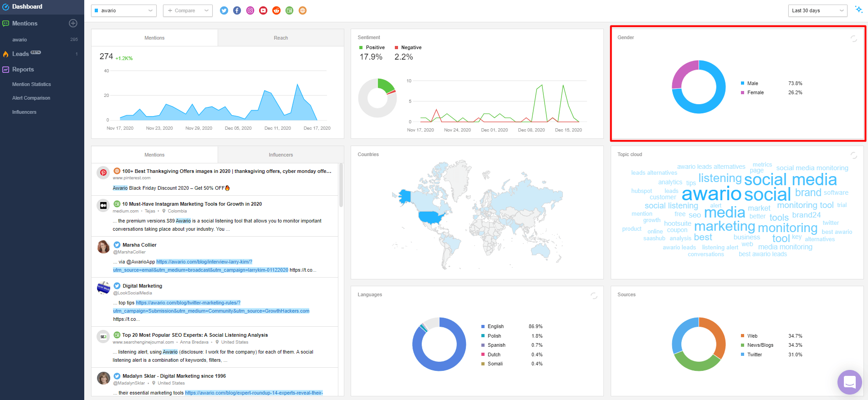
Task: Switch to the Reach tab
Action: 281,38
